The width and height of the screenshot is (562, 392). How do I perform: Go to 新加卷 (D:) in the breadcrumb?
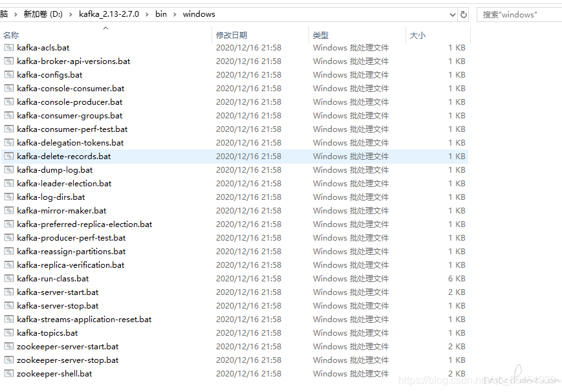pyautogui.click(x=43, y=14)
